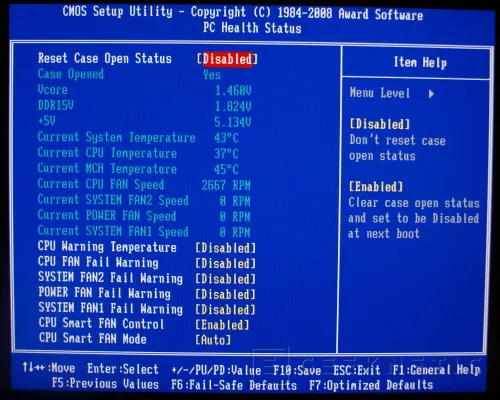Click F7:Optimized Defaults hint
This screenshot has height=400, width=500.
click(x=371, y=385)
